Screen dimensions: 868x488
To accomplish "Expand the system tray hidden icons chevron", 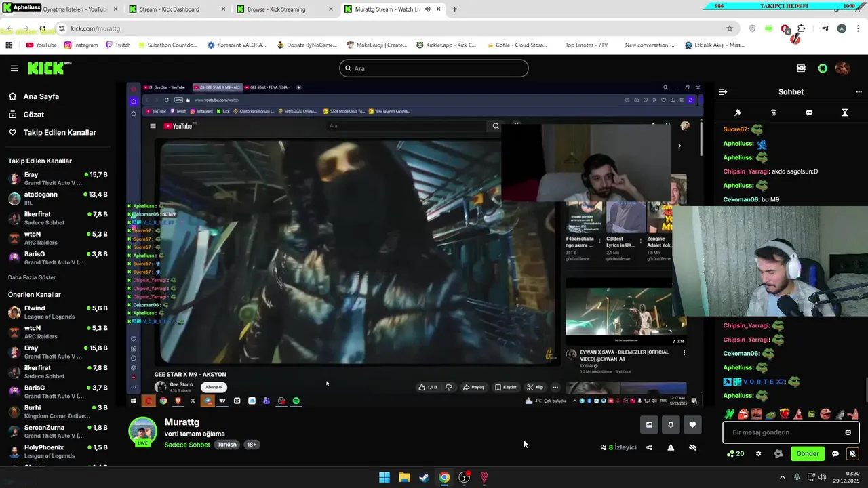I will 782,477.
